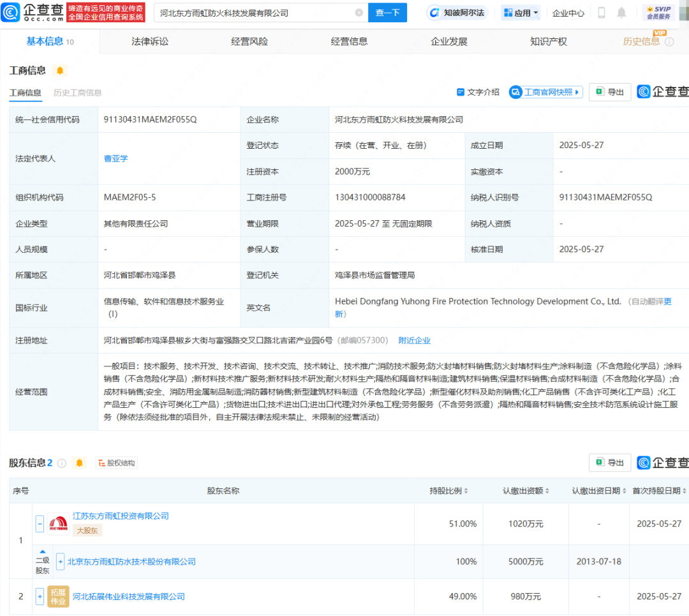Open the mobile app phone icon
The image size is (689, 616).
coord(601,13)
